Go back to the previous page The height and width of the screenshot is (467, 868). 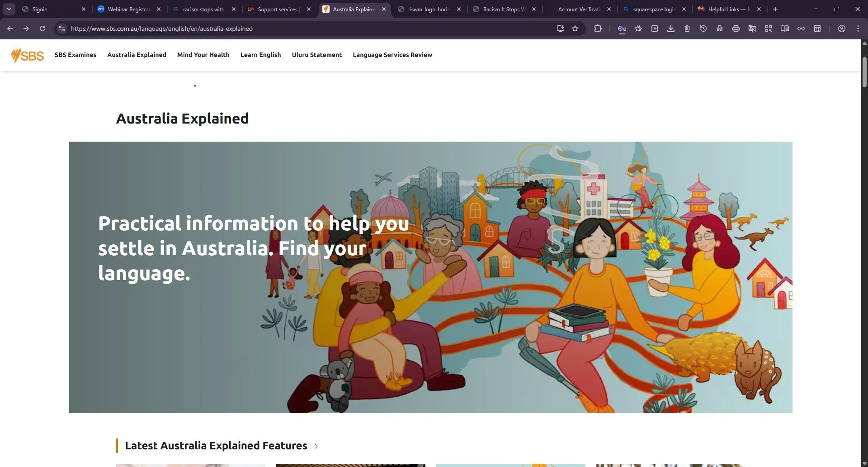10,29
